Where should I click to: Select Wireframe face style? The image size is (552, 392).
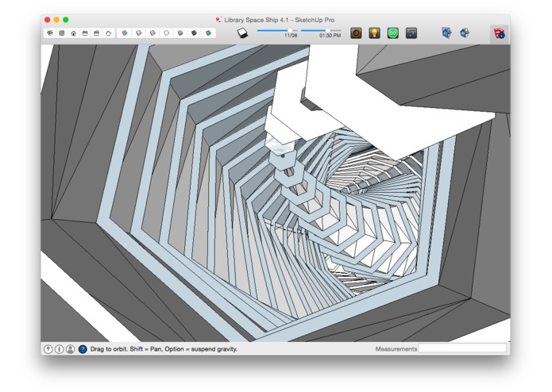coord(152,33)
